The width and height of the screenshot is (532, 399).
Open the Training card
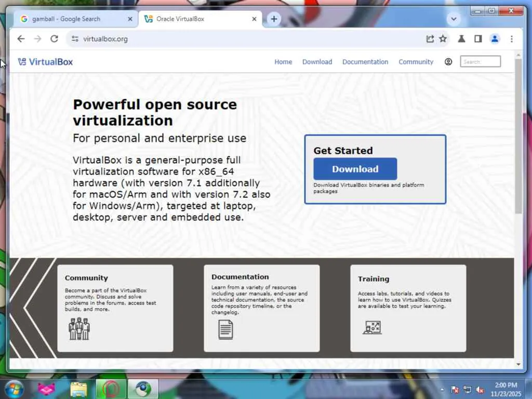coord(408,308)
